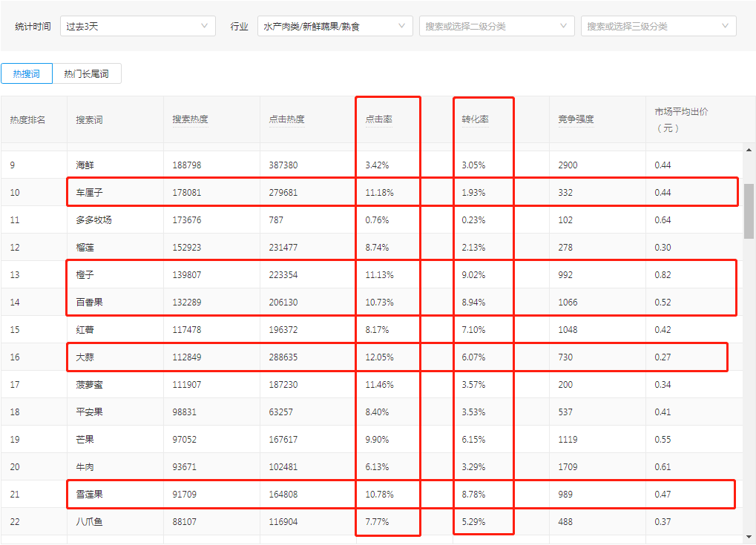This screenshot has height=545, width=756.
Task: Click the 点击热度 column header
Action: click(286, 119)
